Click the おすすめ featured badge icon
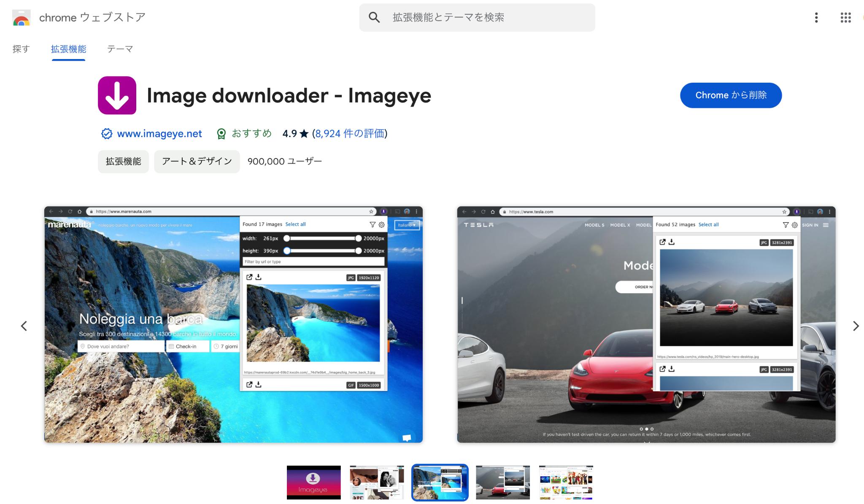 coord(221,134)
